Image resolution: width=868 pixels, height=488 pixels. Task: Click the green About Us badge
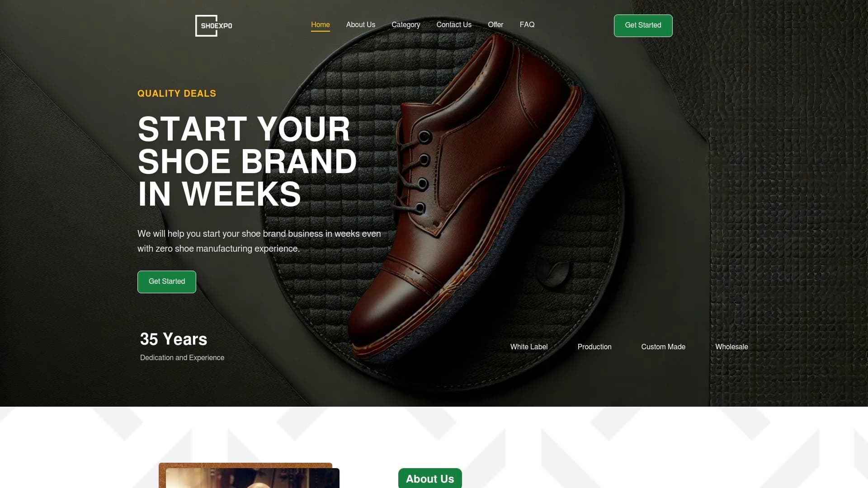[x=429, y=479]
